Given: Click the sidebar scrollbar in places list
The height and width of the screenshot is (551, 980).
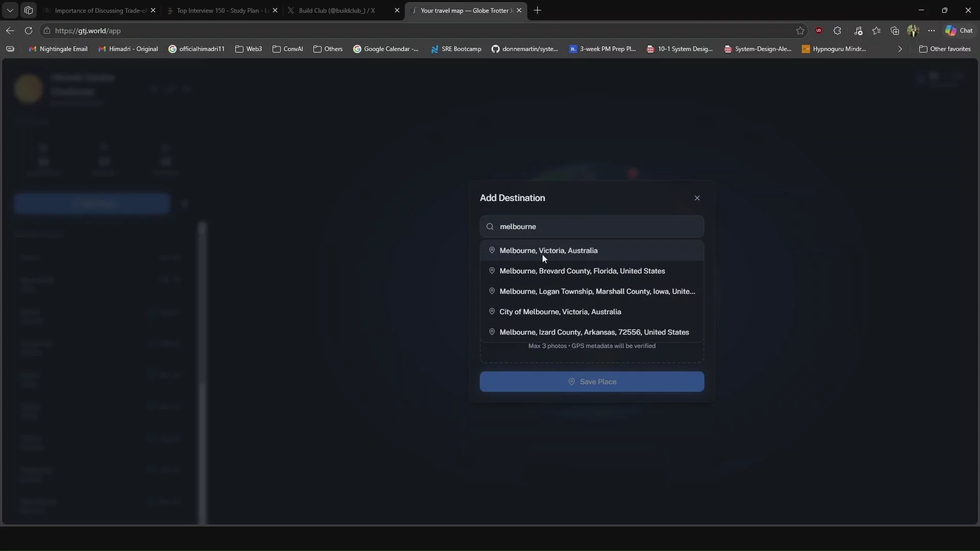Looking at the screenshot, I should pyautogui.click(x=203, y=372).
